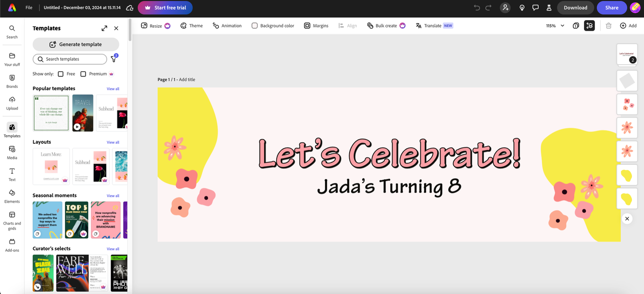Click the Generate template button
This screenshot has height=294, width=644.
[76, 44]
